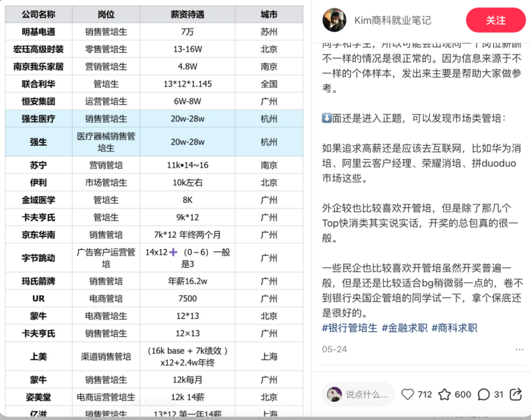The image size is (531, 420).
Task: Click the 公司名称 column header
Action: click(x=38, y=14)
